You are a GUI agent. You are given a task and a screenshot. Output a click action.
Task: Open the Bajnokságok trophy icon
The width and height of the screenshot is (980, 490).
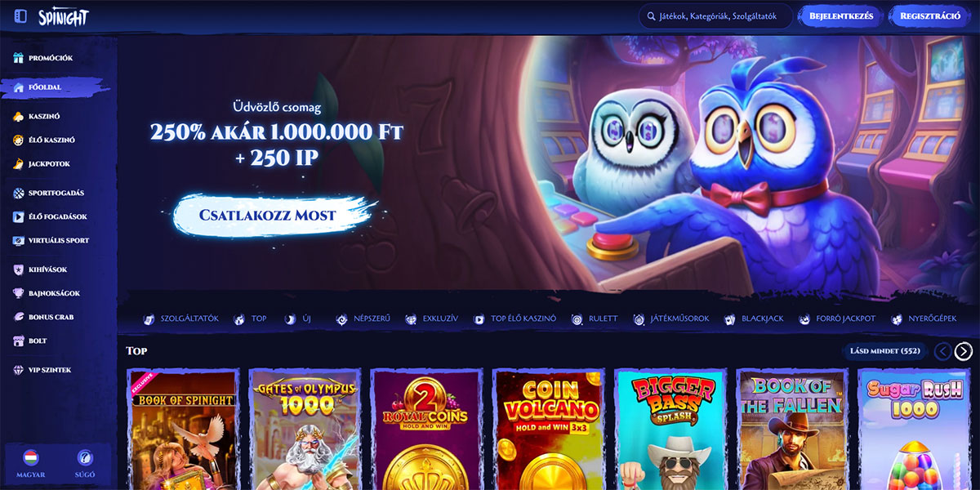click(19, 293)
